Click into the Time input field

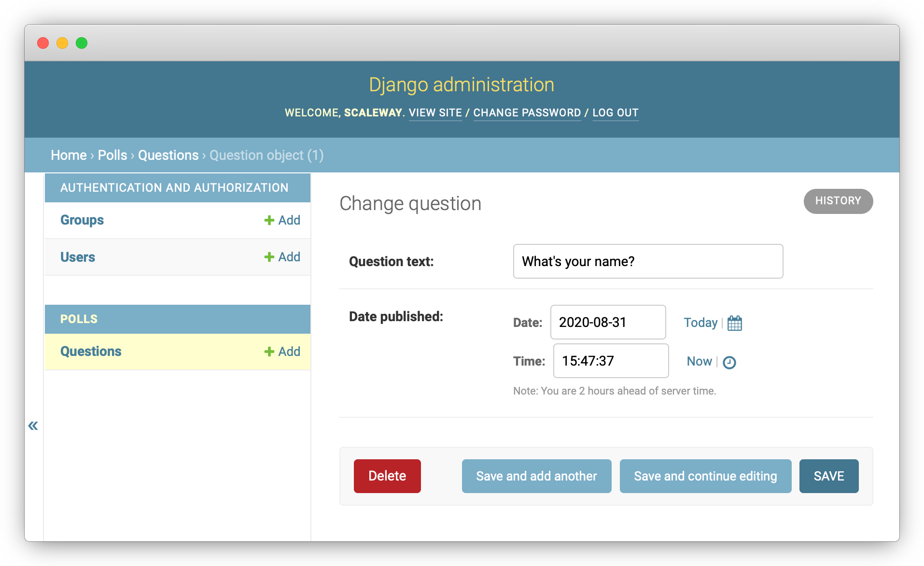click(610, 361)
